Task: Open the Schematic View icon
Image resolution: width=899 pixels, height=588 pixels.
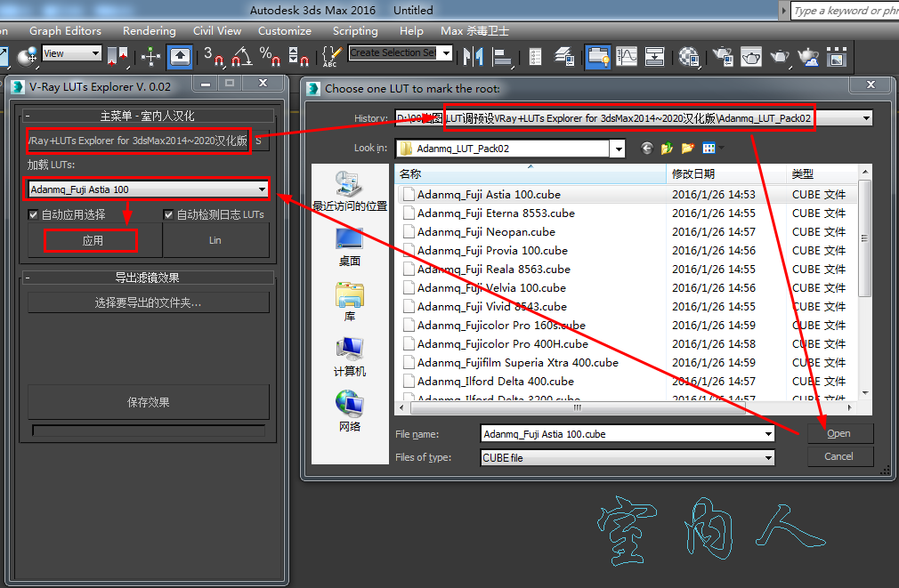Action: point(654,56)
